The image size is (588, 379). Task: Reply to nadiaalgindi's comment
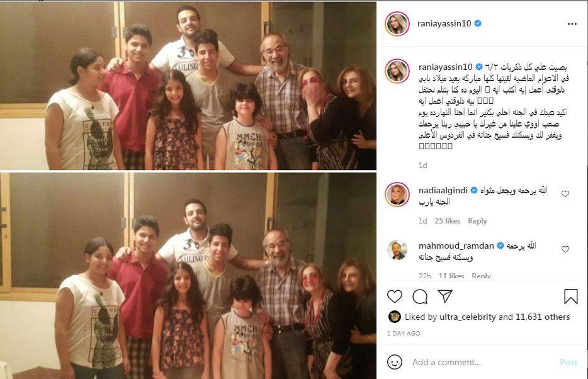tap(477, 221)
